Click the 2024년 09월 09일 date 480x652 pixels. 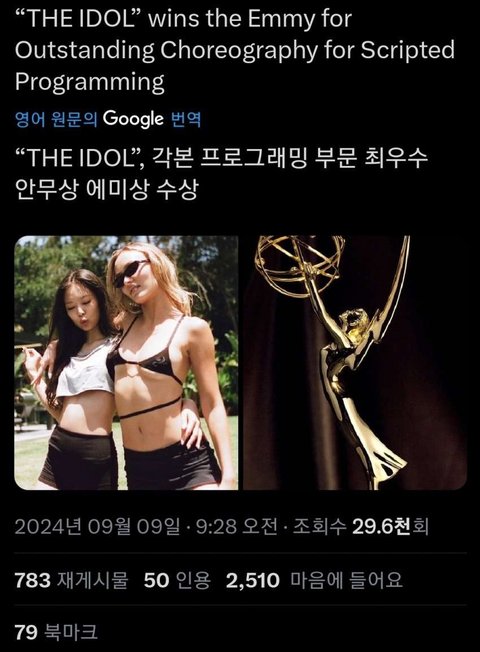(x=97, y=526)
